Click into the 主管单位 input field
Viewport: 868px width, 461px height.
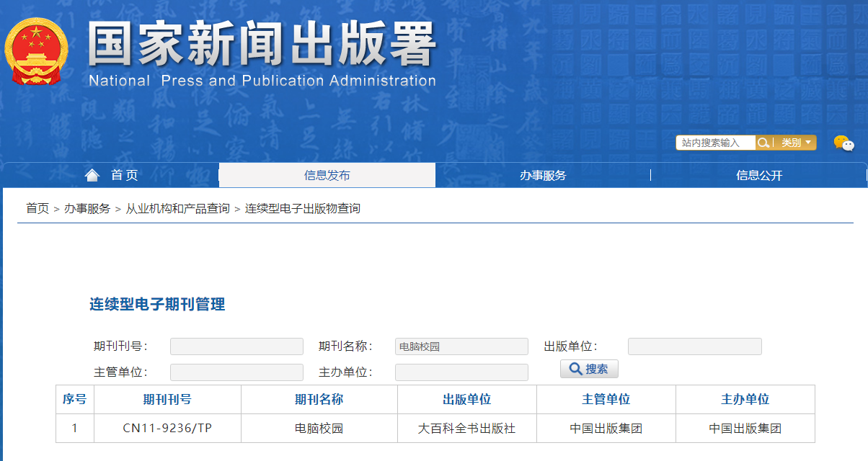pos(236,372)
